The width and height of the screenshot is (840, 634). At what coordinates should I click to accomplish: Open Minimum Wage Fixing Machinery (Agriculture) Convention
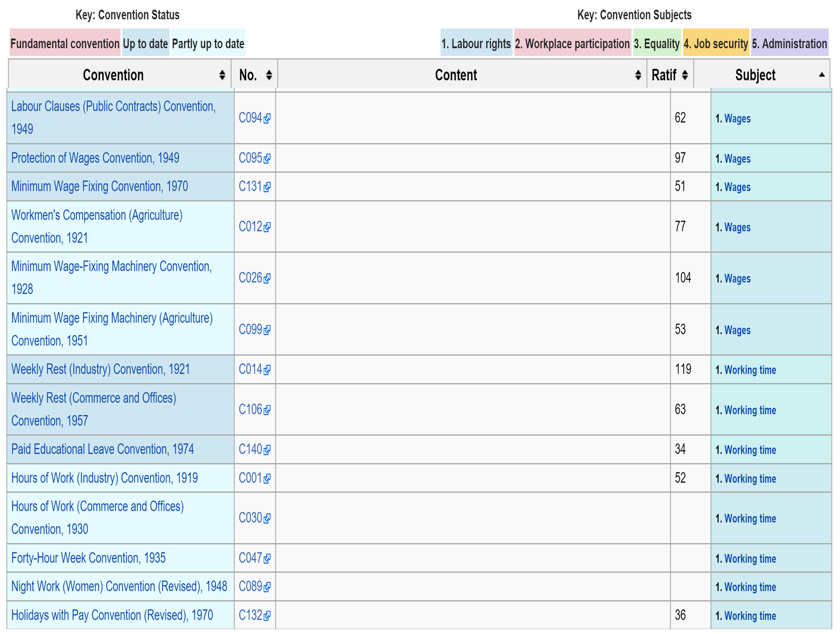[112, 329]
